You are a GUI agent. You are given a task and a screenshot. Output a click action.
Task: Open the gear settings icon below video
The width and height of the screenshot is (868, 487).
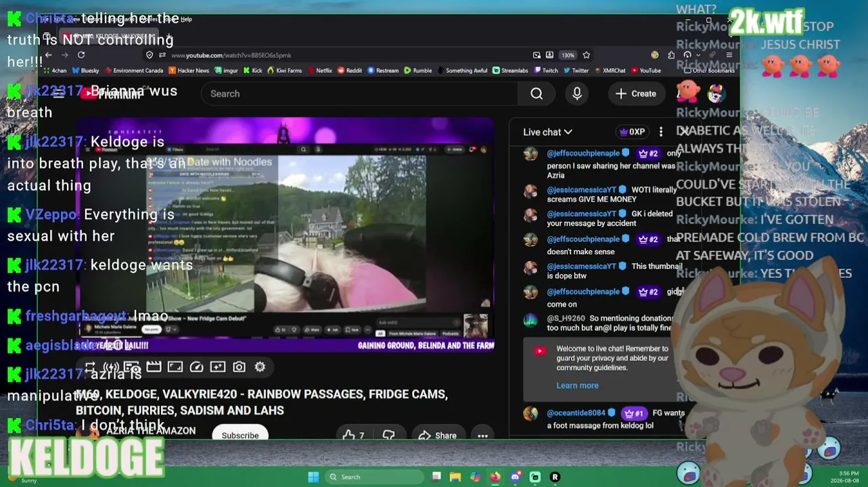click(260, 367)
